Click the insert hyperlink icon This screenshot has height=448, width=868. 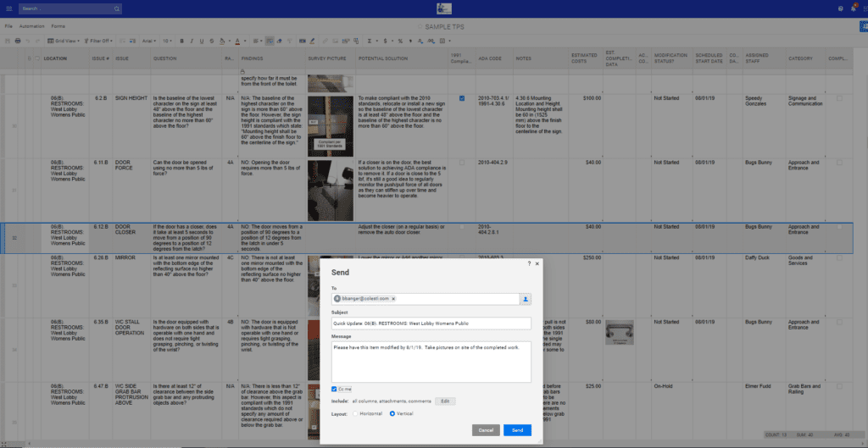tap(325, 41)
